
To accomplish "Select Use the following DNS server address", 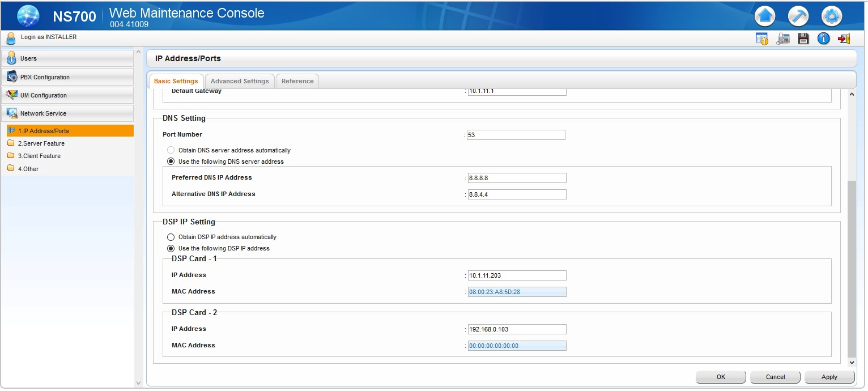I will [171, 161].
